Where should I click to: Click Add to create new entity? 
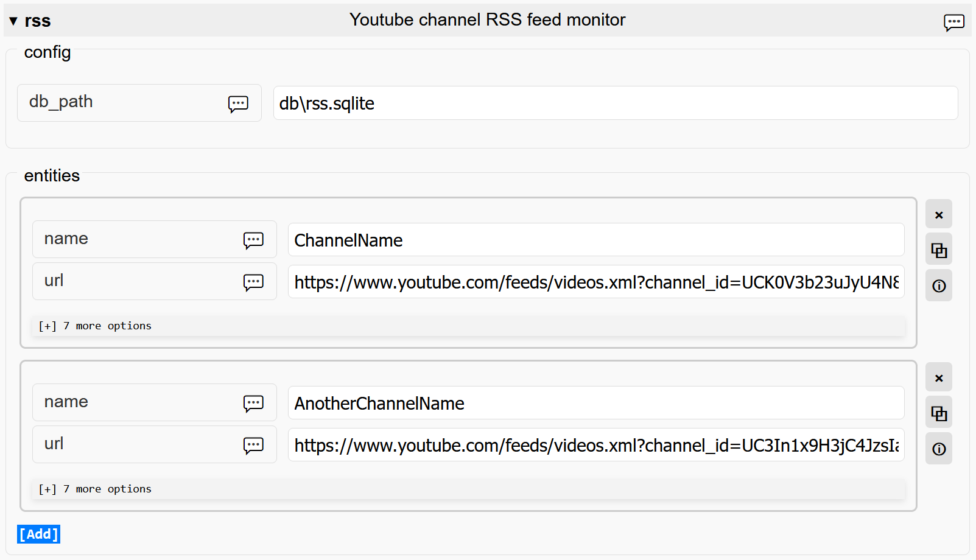(39, 534)
